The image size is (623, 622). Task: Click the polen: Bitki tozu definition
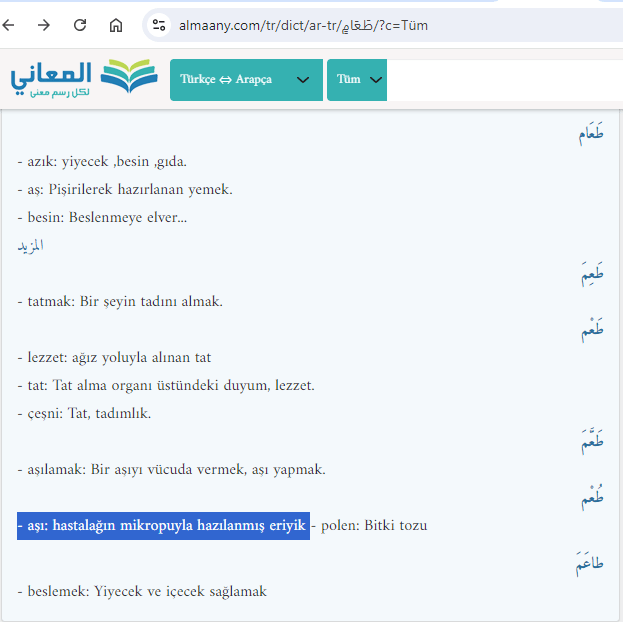(374, 525)
